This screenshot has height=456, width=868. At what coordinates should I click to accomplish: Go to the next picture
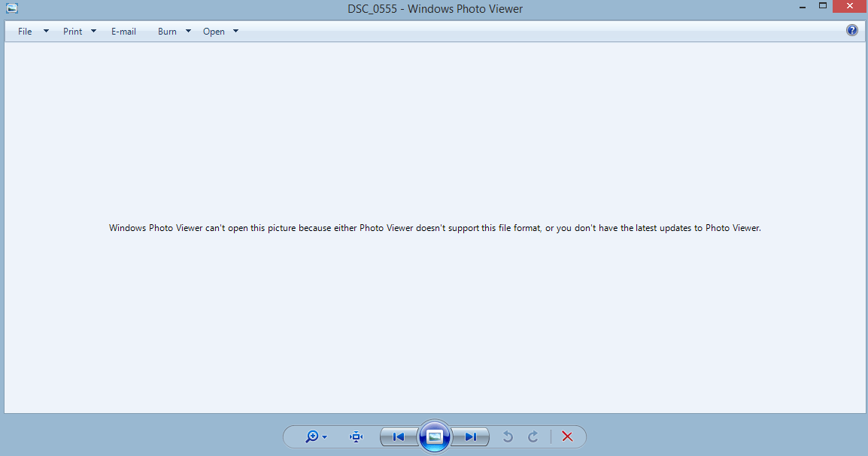471,436
